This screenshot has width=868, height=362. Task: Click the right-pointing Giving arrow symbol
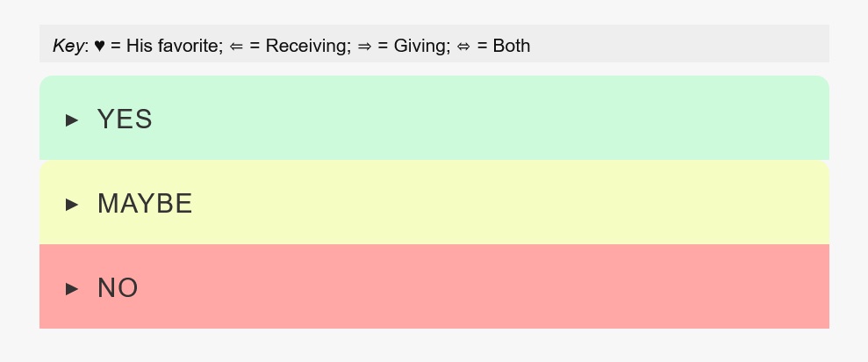pos(364,46)
